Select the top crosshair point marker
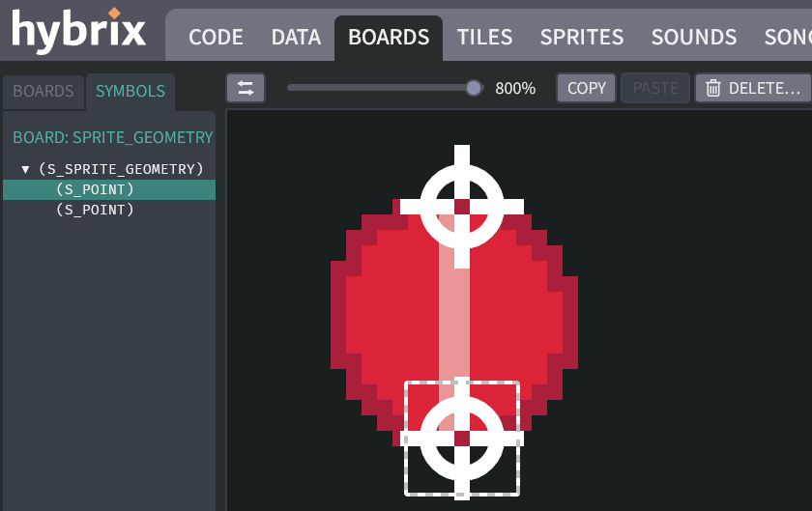This screenshot has height=511, width=812. (462, 207)
